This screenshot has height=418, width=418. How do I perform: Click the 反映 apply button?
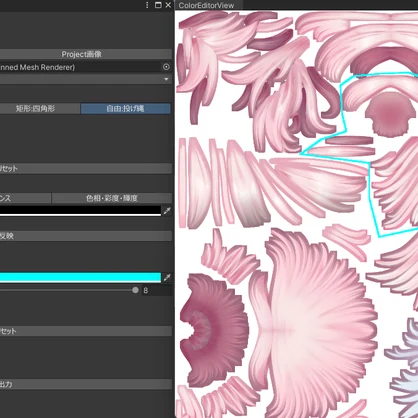[x=86, y=236]
